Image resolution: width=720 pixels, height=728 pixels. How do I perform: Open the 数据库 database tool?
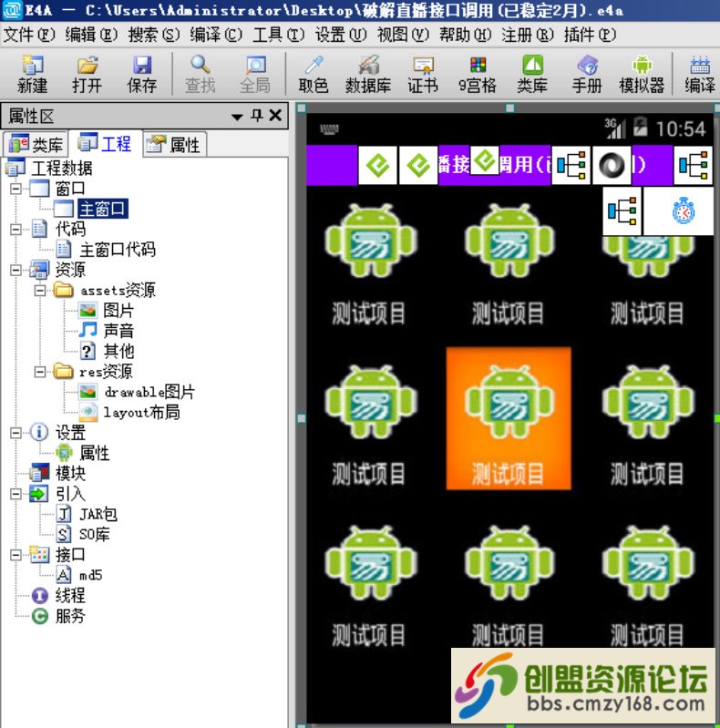368,75
